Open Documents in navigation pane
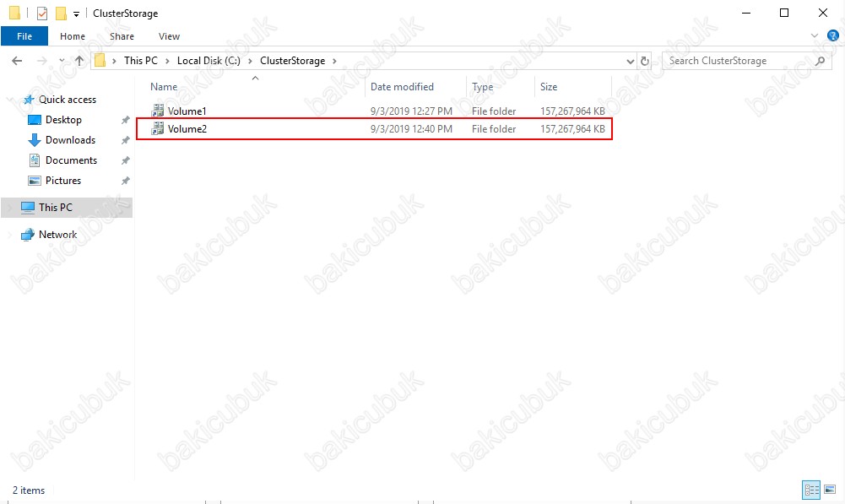 [71, 160]
